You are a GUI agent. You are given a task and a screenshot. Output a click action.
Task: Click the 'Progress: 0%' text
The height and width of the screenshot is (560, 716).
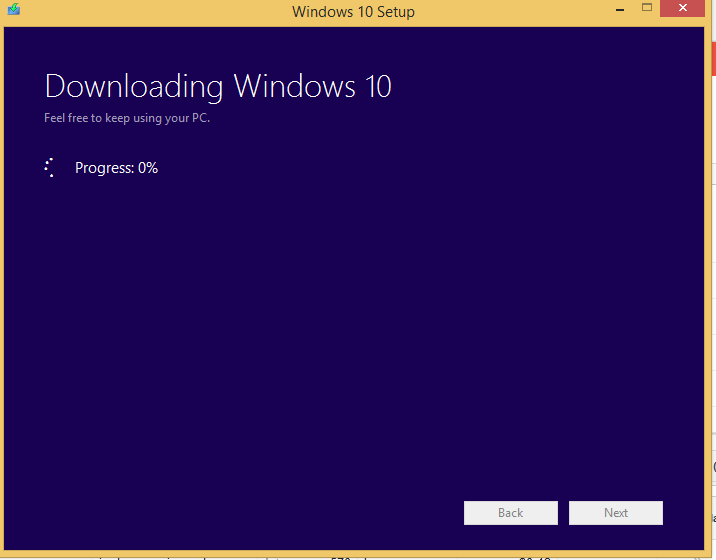click(116, 168)
